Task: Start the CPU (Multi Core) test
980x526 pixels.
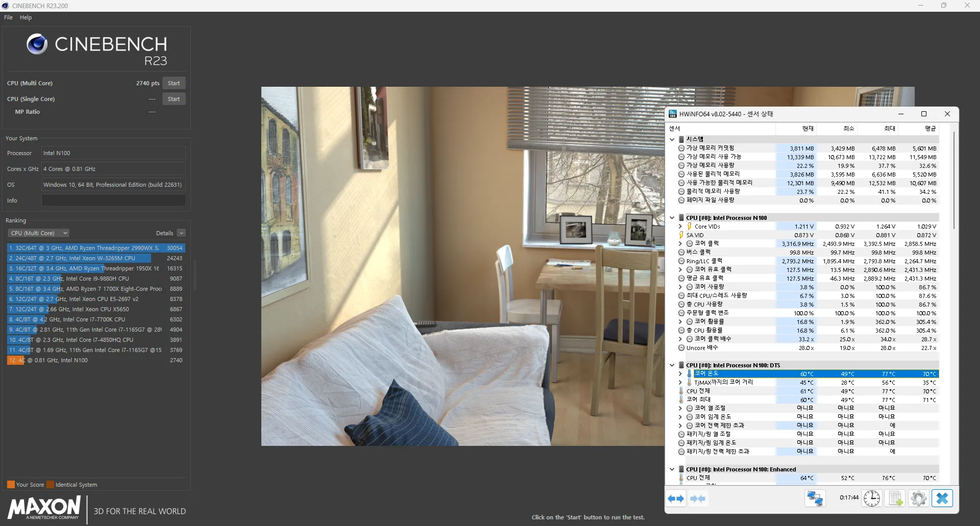Action: click(174, 83)
